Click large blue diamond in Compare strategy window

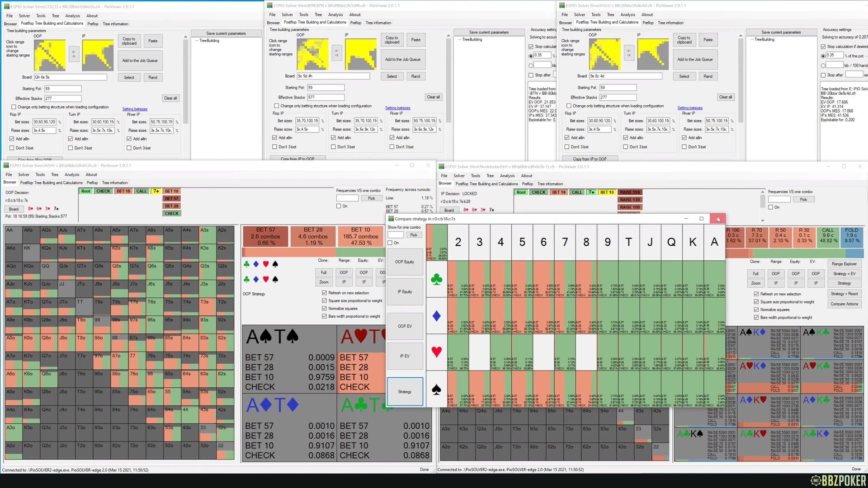(x=436, y=316)
